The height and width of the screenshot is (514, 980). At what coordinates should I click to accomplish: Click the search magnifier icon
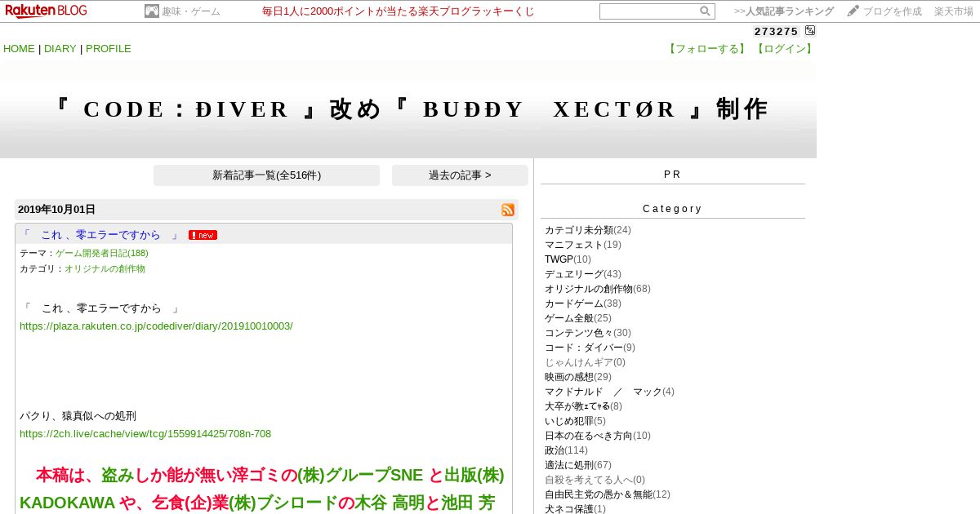(x=705, y=11)
